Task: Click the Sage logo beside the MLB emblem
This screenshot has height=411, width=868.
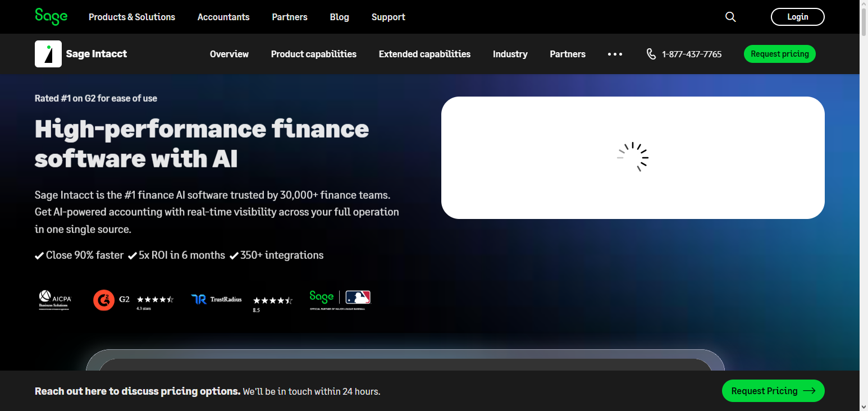Action: click(322, 298)
